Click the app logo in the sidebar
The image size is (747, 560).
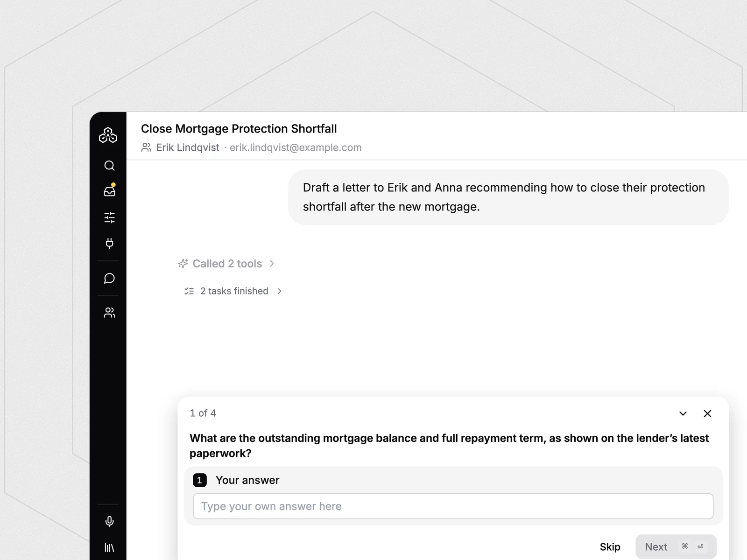108,135
